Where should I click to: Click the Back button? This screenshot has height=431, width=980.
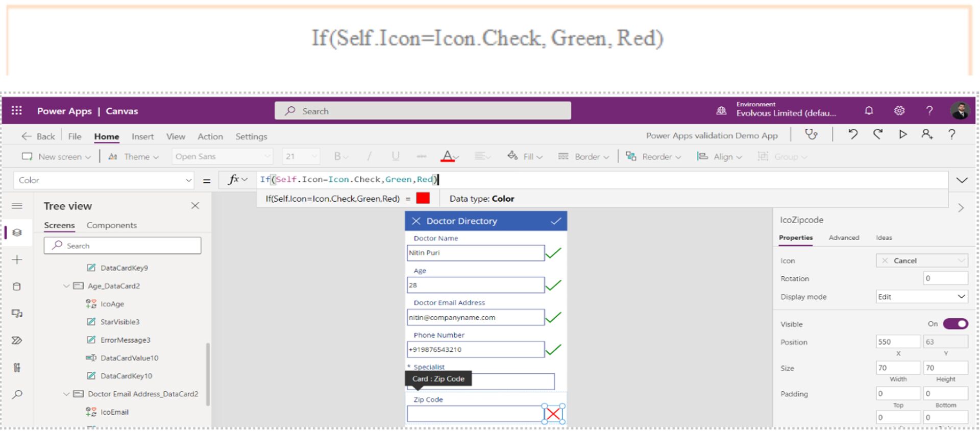[x=38, y=136]
